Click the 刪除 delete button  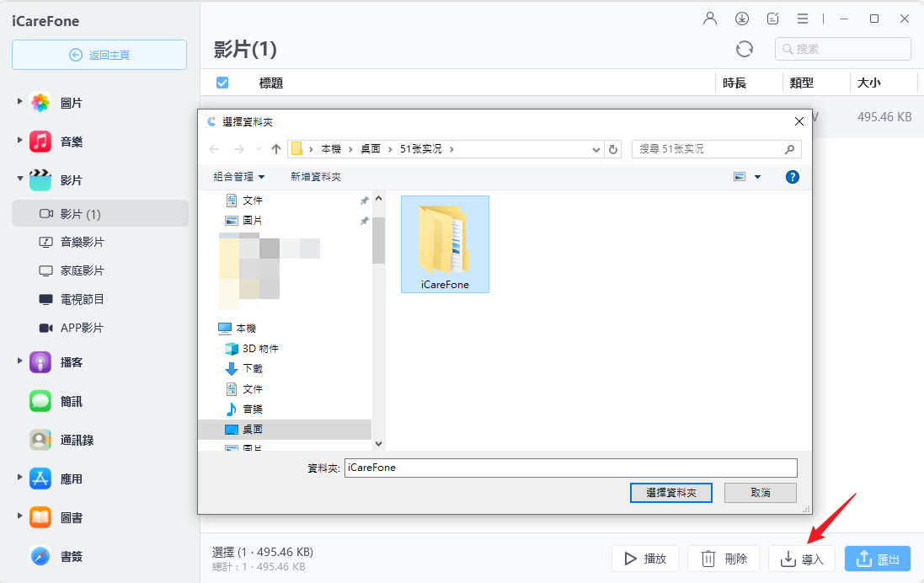[x=724, y=559]
